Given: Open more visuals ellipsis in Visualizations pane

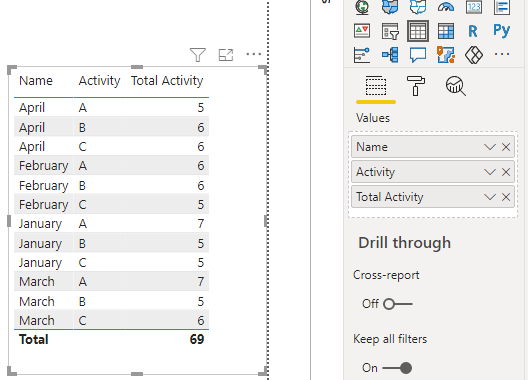Looking at the screenshot, I should tap(502, 54).
